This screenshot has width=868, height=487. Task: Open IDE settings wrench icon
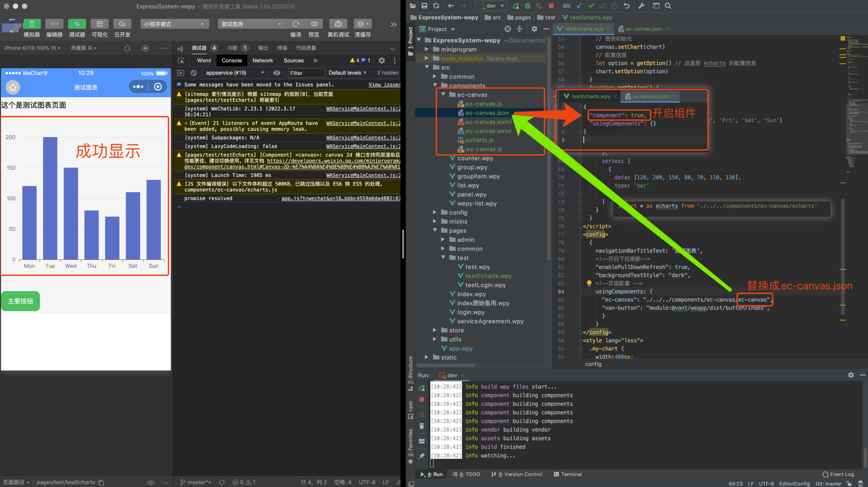(641, 6)
